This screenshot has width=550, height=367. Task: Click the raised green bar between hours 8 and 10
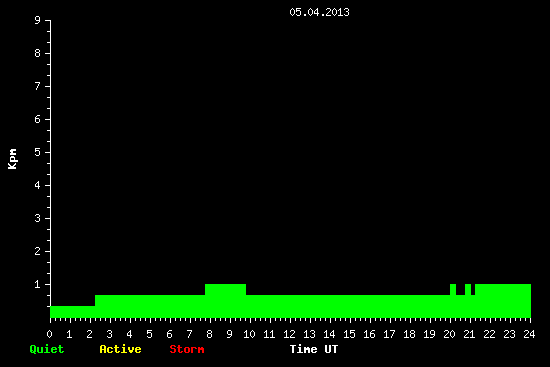226,289
